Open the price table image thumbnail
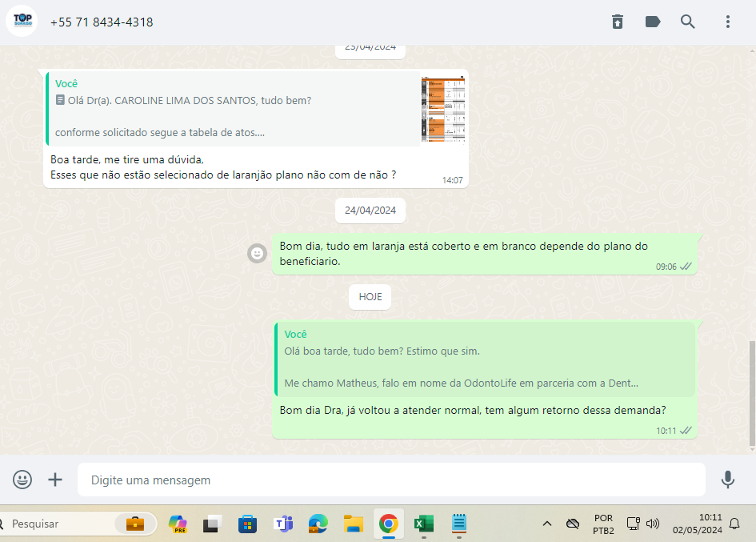This screenshot has height=542, width=756. [443, 109]
